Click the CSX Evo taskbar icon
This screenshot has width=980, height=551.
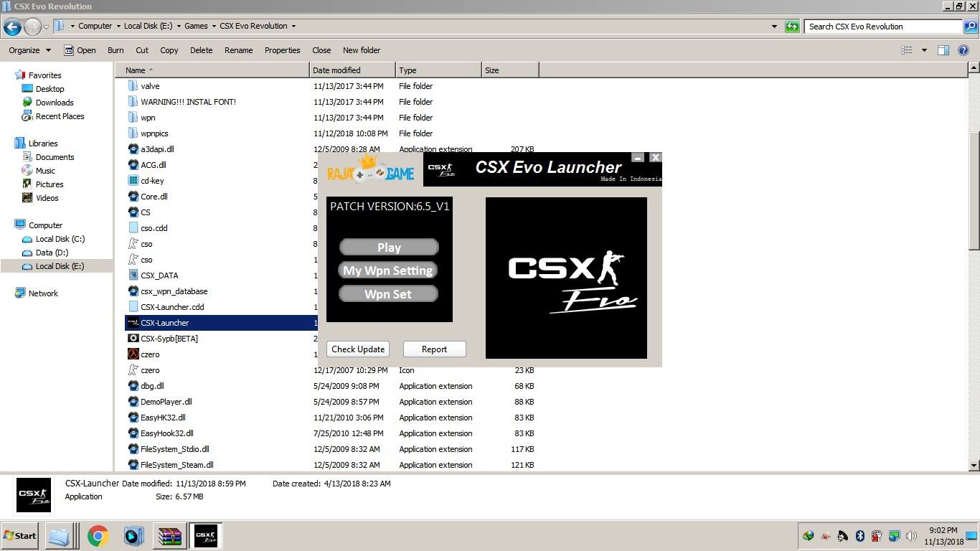point(206,536)
